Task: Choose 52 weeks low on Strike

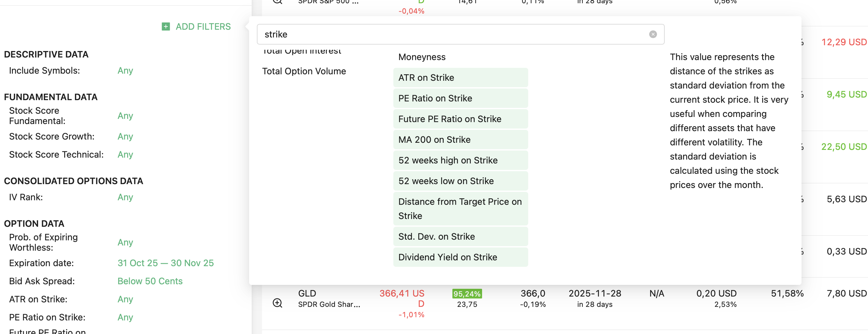Action: pyautogui.click(x=460, y=181)
